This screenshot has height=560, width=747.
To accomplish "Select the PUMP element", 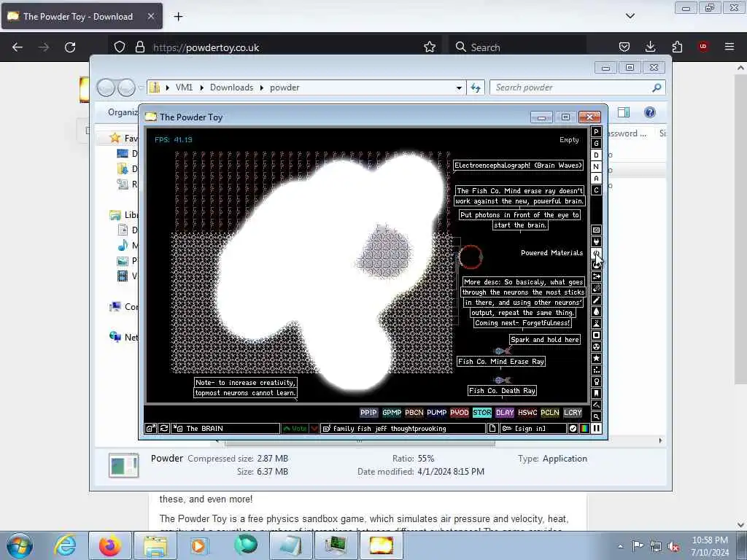I will (x=436, y=413).
